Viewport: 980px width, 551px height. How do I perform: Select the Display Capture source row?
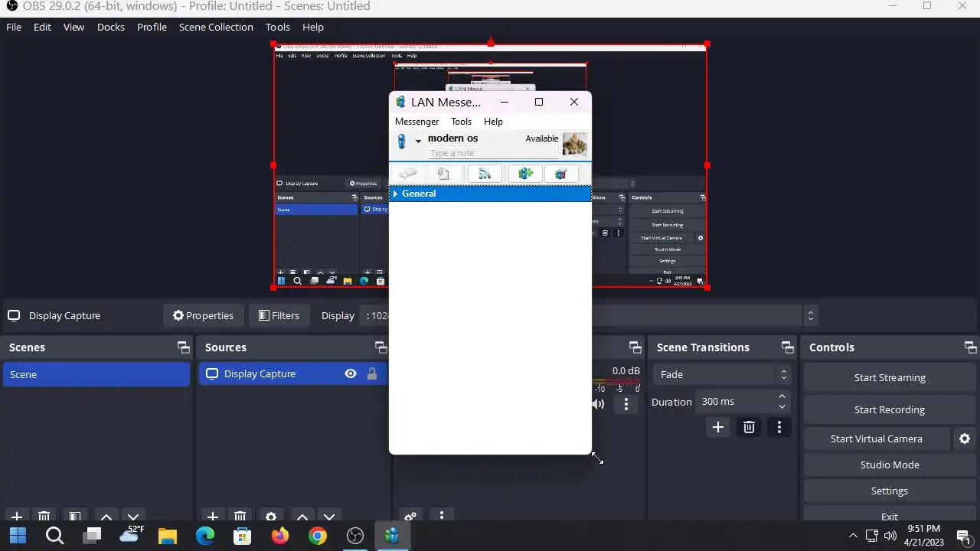point(294,373)
